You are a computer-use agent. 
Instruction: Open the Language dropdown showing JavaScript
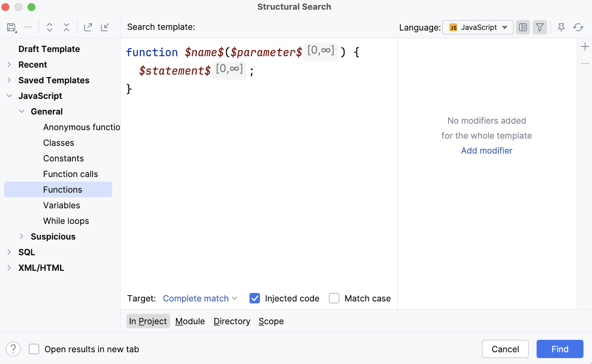(x=478, y=27)
